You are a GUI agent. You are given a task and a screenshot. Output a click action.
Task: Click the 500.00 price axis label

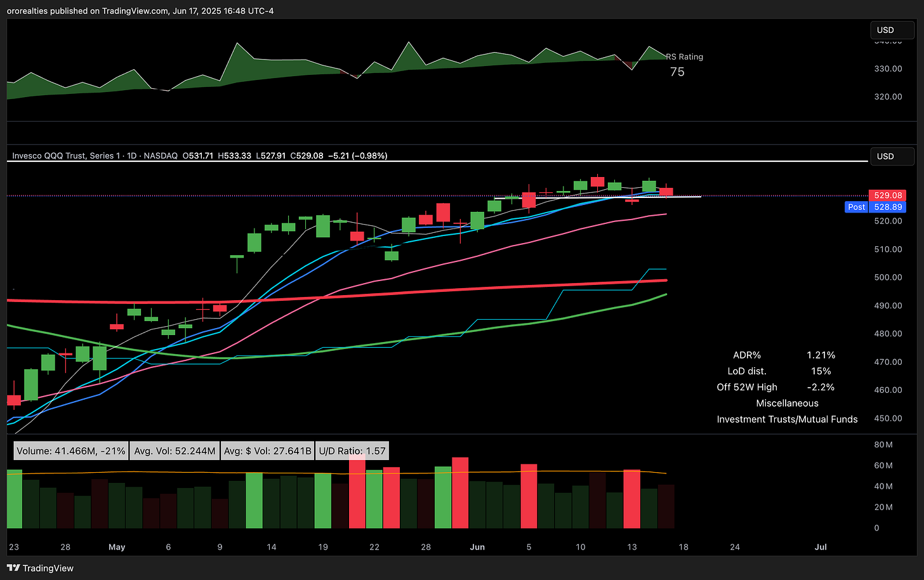tap(888, 277)
